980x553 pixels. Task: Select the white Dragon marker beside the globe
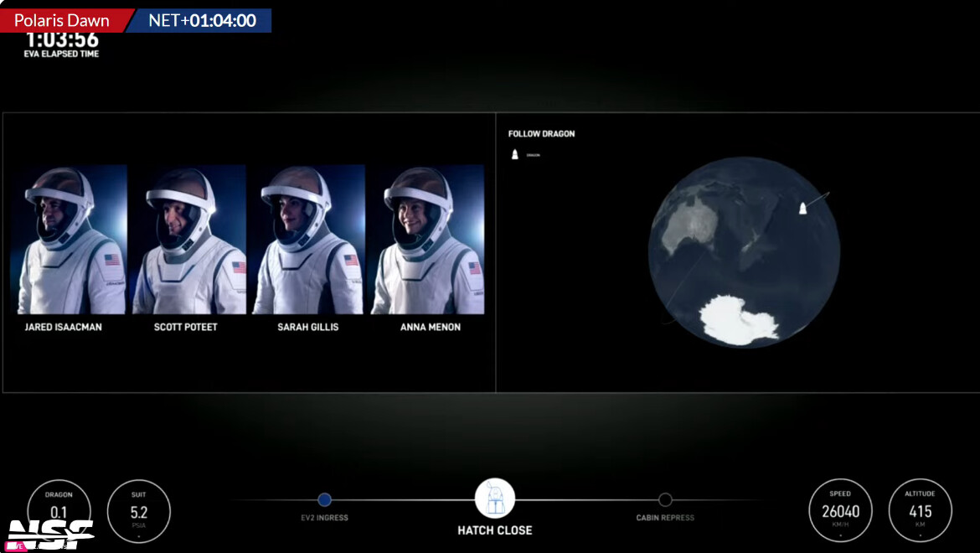(x=803, y=208)
